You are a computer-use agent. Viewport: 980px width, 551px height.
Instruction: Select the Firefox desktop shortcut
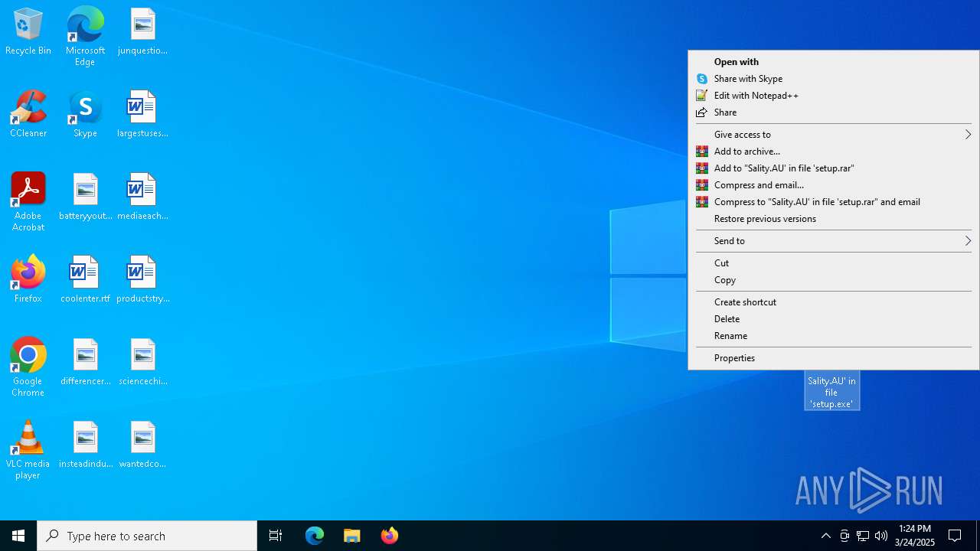[x=28, y=280]
